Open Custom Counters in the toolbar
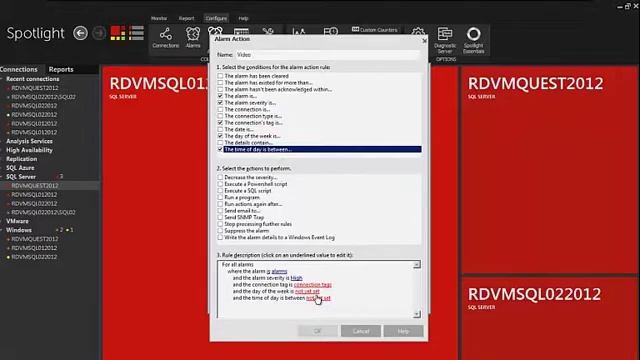This screenshot has height=360, width=640. [x=375, y=30]
